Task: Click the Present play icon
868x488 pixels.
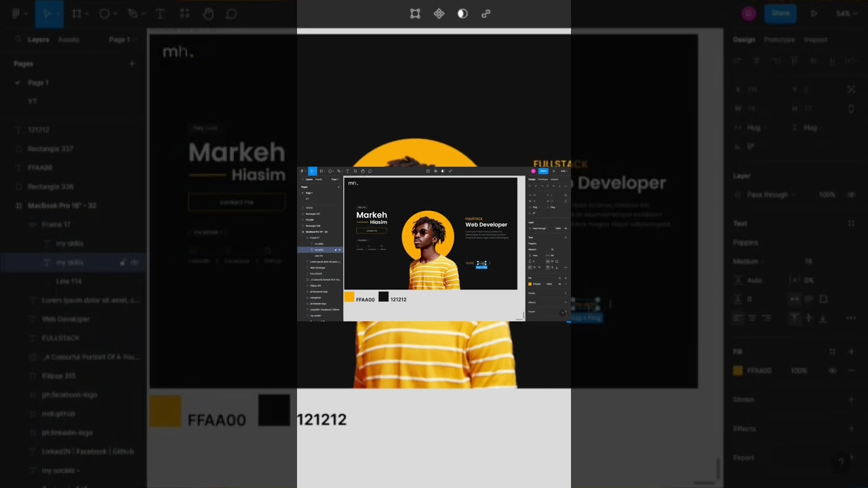Action: (x=814, y=14)
